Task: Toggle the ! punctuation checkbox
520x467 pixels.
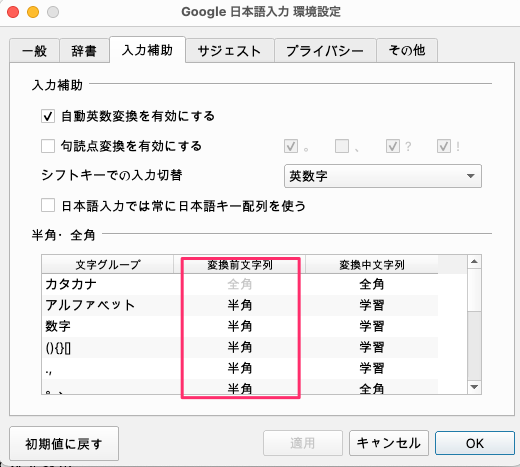Action: pyautogui.click(x=444, y=146)
